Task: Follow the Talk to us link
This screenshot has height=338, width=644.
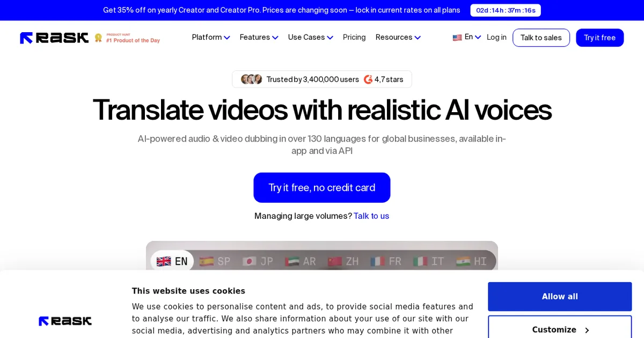Action: [x=371, y=216]
